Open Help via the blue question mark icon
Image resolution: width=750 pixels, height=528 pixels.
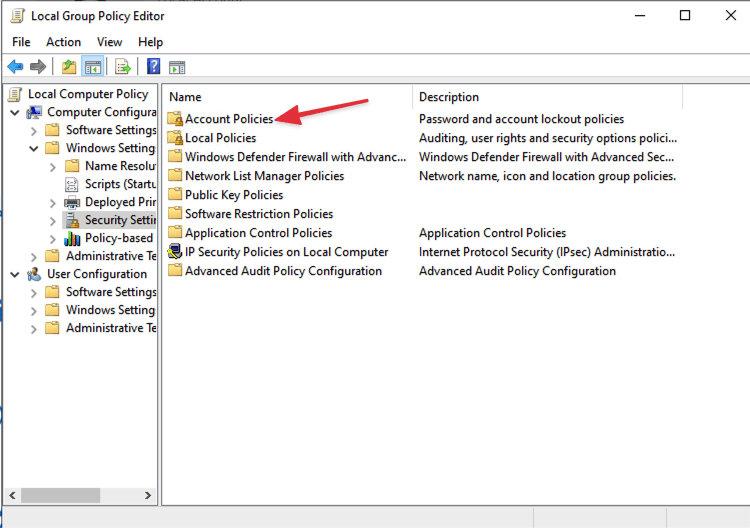point(153,67)
